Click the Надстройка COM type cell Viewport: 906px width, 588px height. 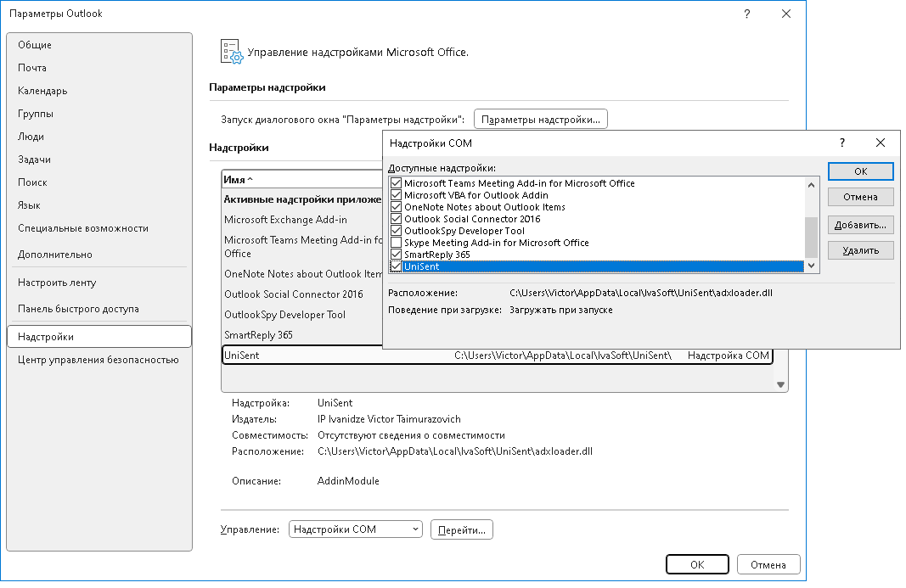728,356
